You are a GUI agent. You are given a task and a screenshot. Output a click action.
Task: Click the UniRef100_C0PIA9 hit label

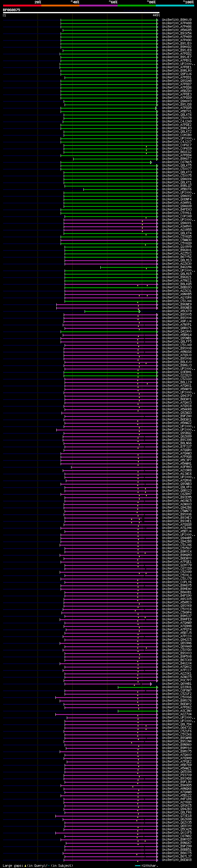tap(177, 216)
